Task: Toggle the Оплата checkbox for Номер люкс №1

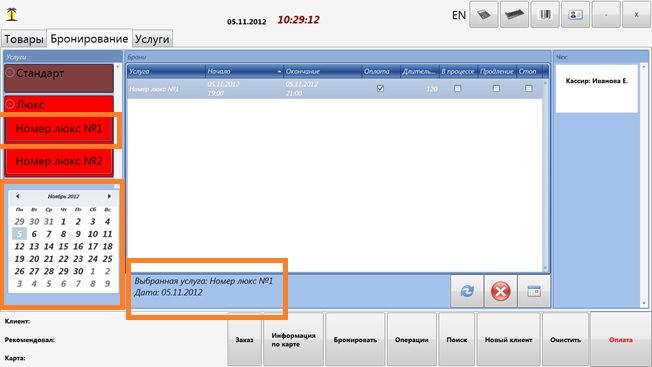Action: [380, 88]
